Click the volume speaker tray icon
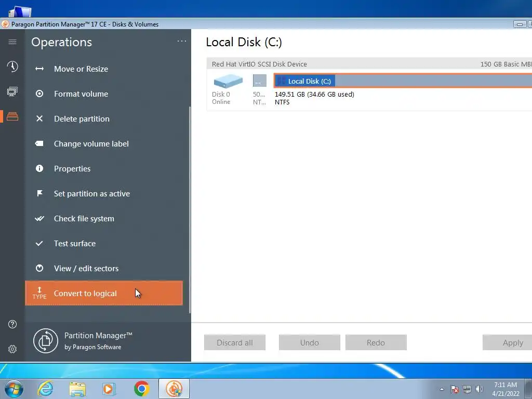 tap(480, 389)
